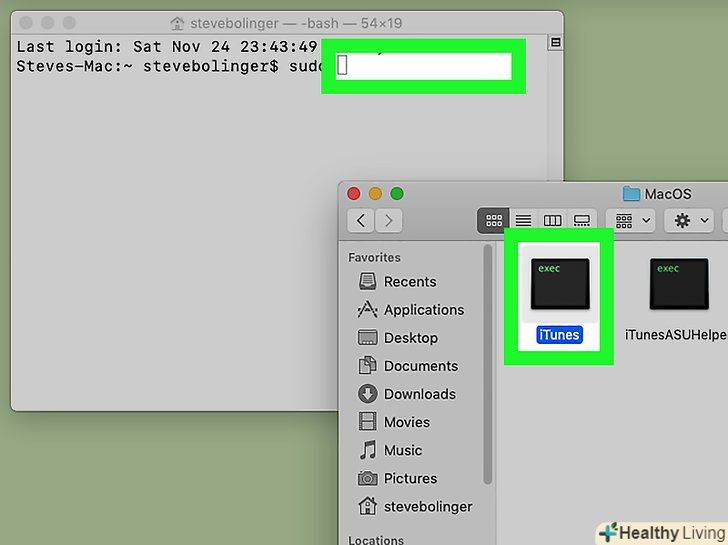The image size is (728, 545).
Task: Open stevebolinger home folder in sidebar
Action: [416, 506]
